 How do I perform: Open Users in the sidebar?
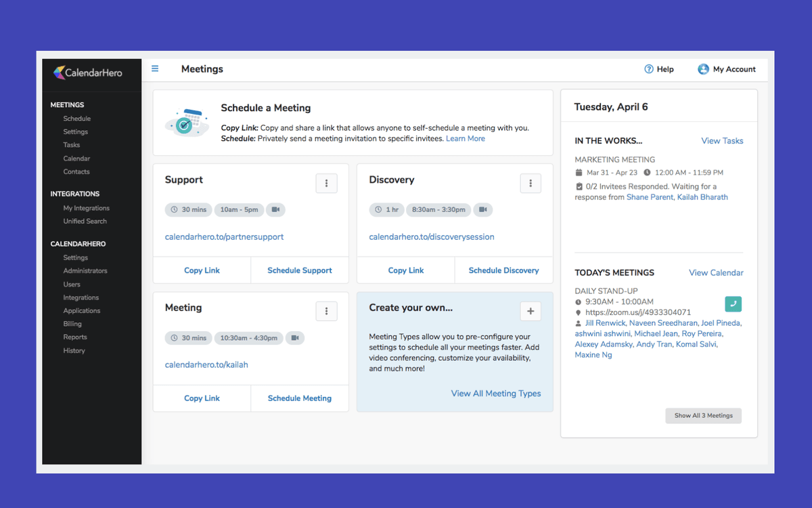click(x=72, y=284)
